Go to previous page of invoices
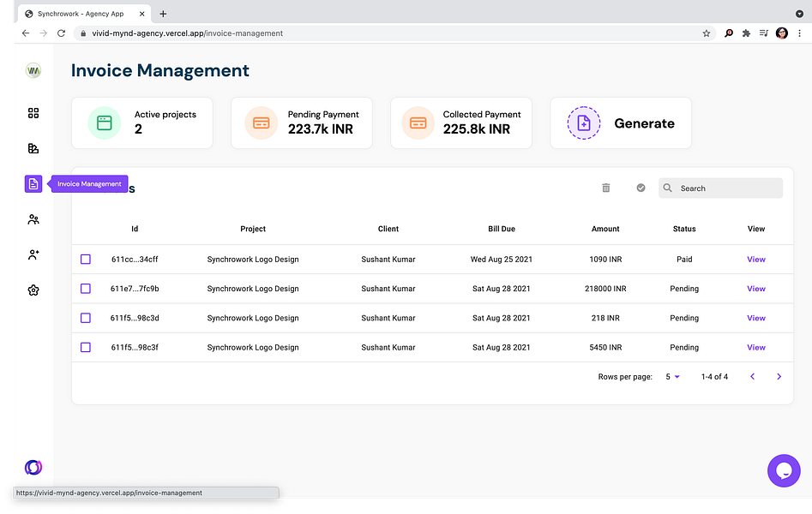This screenshot has height=514, width=812. [753, 377]
